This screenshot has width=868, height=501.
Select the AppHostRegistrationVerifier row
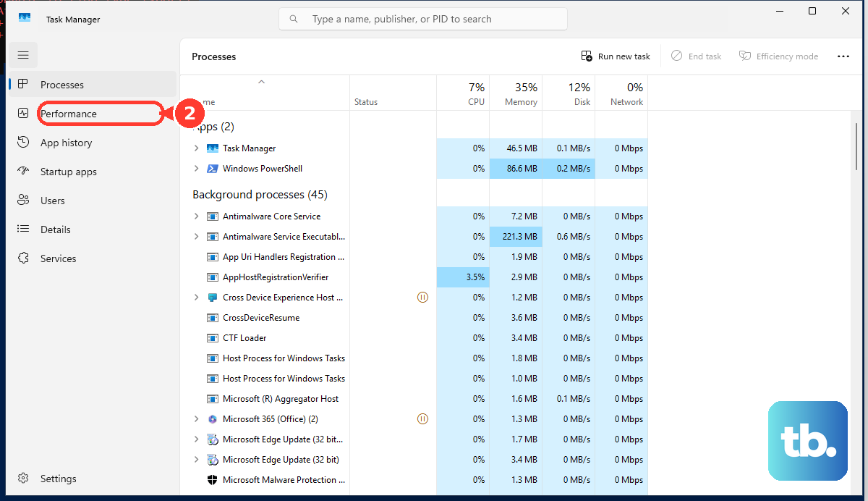414,277
